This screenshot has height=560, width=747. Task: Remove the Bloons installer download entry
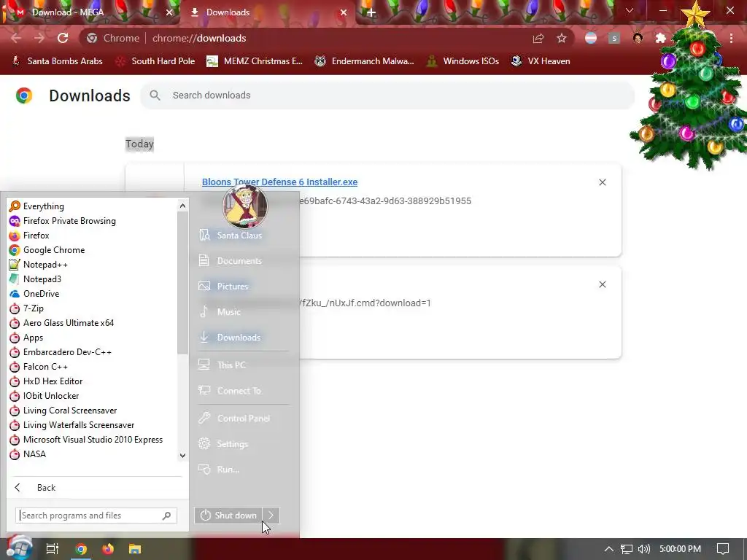[x=603, y=182]
